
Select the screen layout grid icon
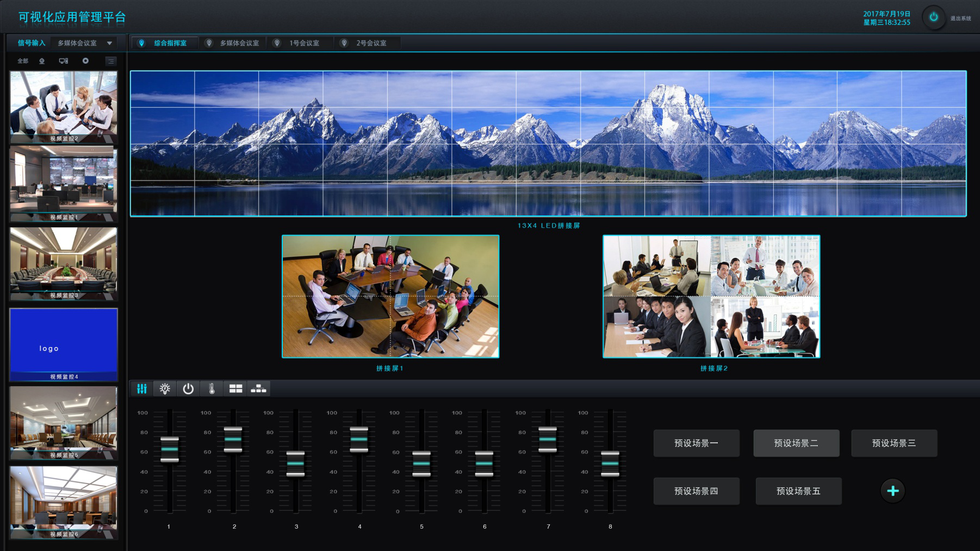(x=235, y=388)
